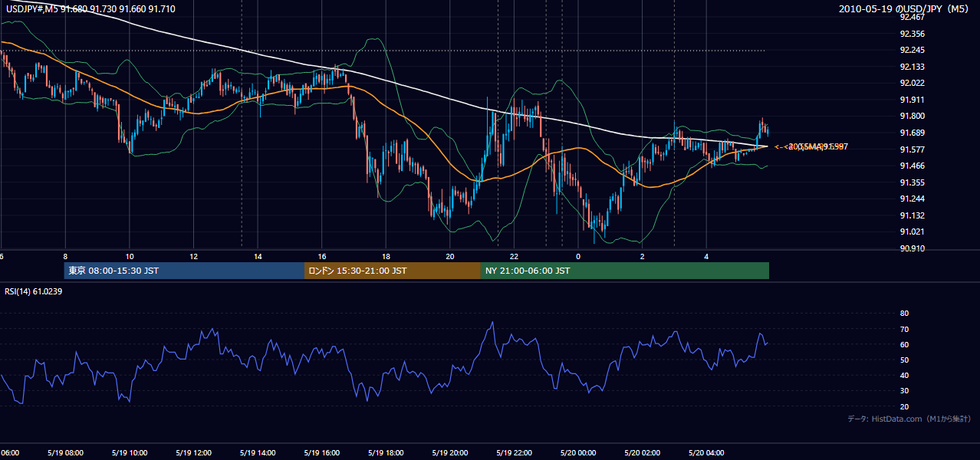Click the RSI(14) 61.0239 indicator label
Viewport: 980px width, 460px height.
coord(34,291)
